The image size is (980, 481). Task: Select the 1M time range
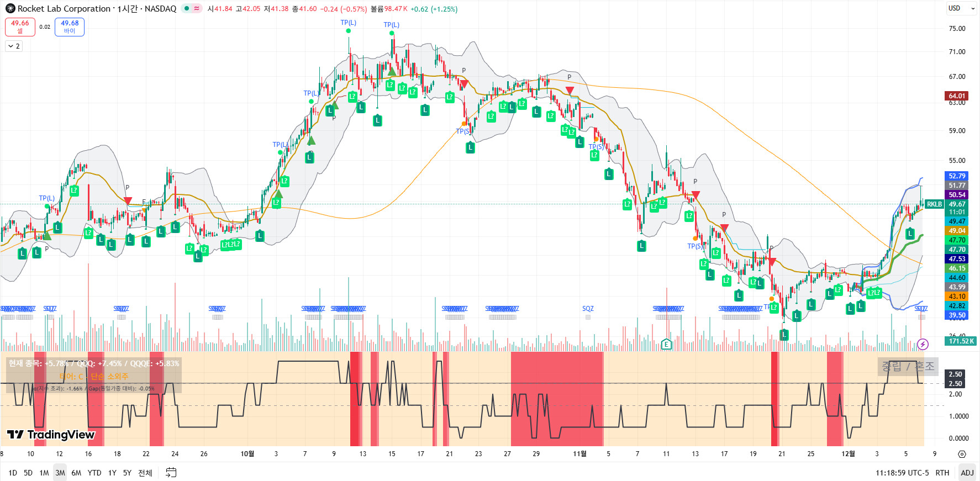[x=44, y=473]
